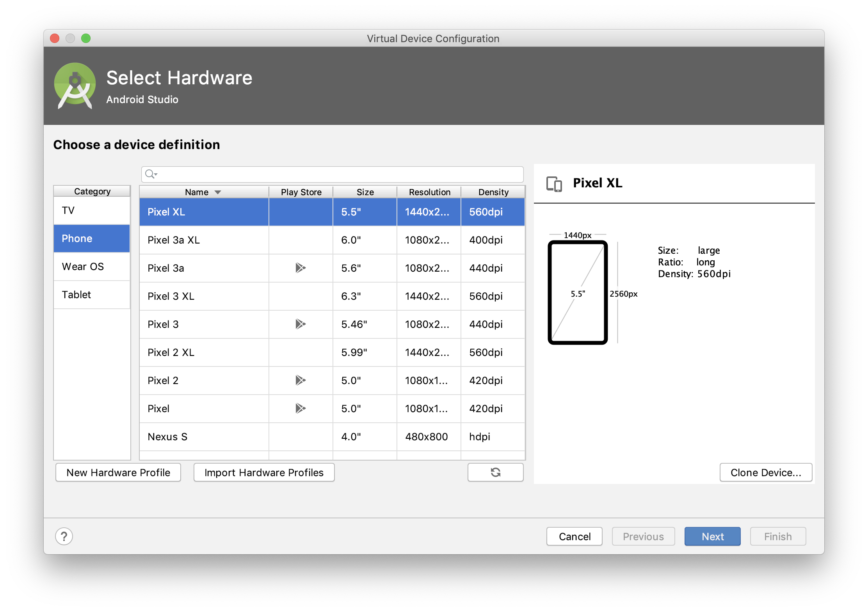This screenshot has width=868, height=612.
Task: Click Play Store icon in Pixel 2 row
Action: [x=300, y=380]
